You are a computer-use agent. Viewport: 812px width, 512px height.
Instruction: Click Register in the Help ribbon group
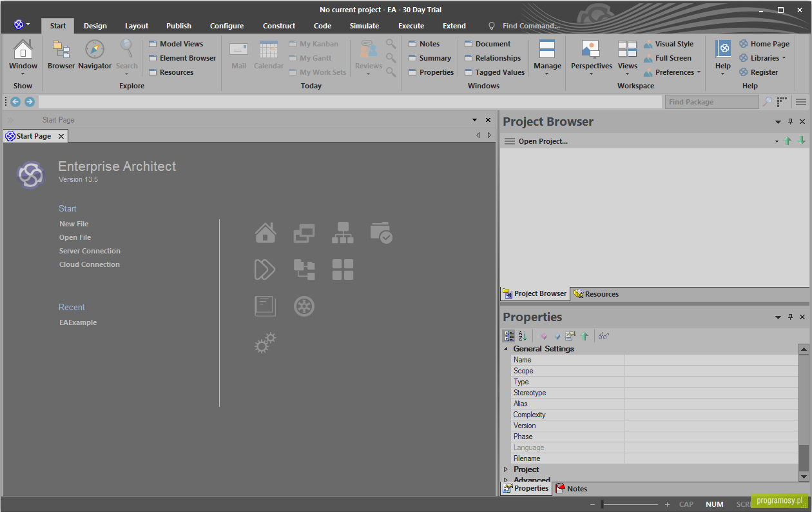click(x=759, y=72)
